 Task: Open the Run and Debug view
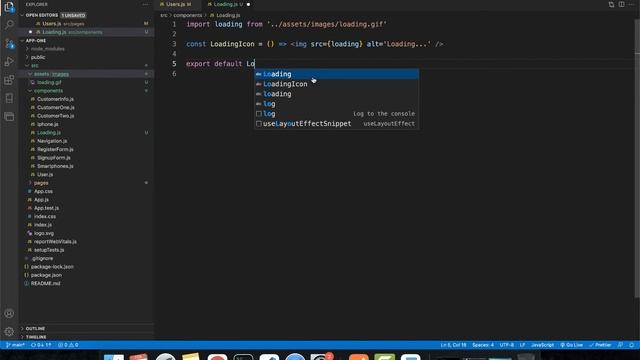click(x=9, y=62)
